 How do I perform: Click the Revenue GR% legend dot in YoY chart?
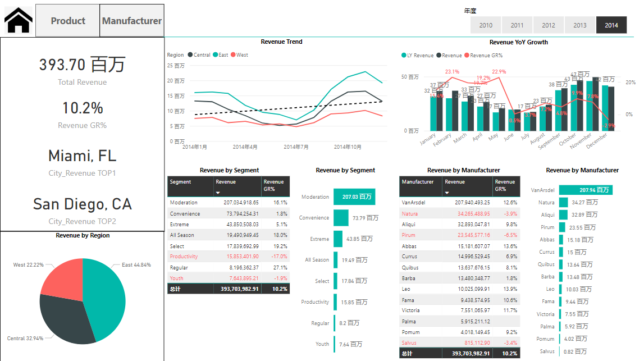(x=467, y=55)
